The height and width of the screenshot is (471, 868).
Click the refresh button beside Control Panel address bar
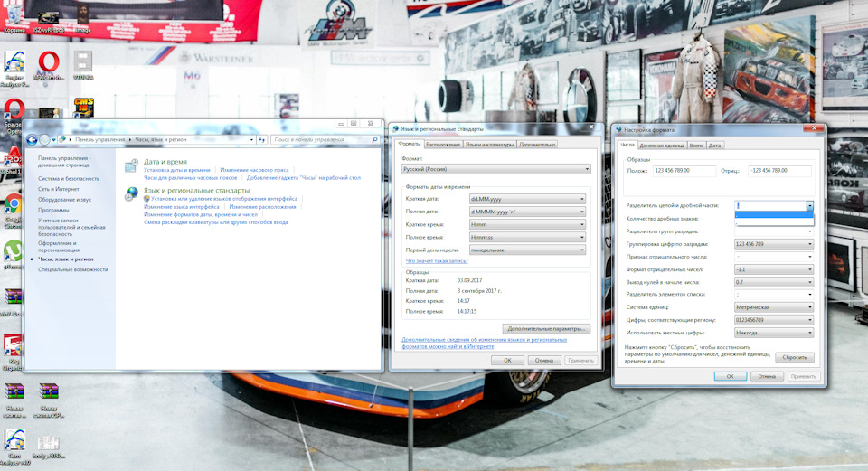click(262, 139)
